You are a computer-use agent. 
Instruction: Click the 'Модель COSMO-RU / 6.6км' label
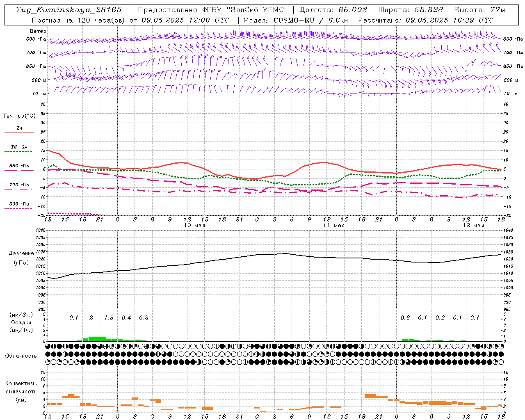tap(295, 20)
